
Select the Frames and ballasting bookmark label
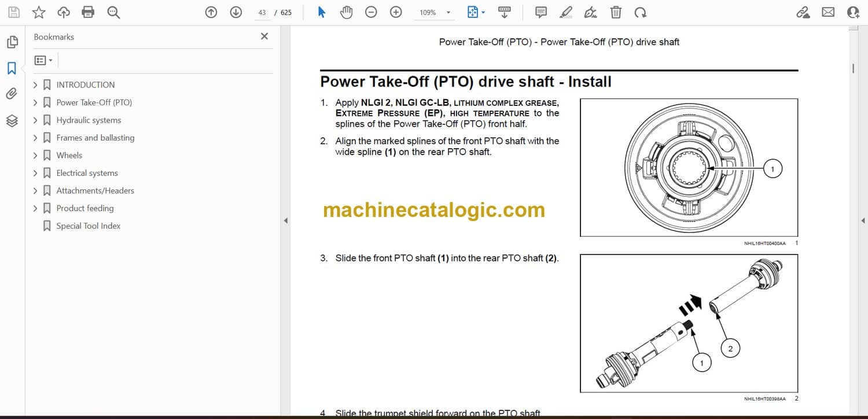tap(95, 138)
